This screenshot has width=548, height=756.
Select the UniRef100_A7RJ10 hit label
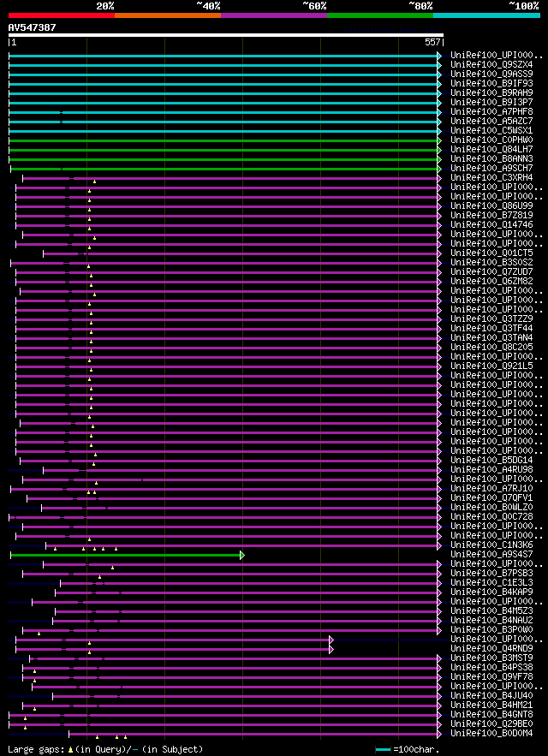click(x=491, y=489)
